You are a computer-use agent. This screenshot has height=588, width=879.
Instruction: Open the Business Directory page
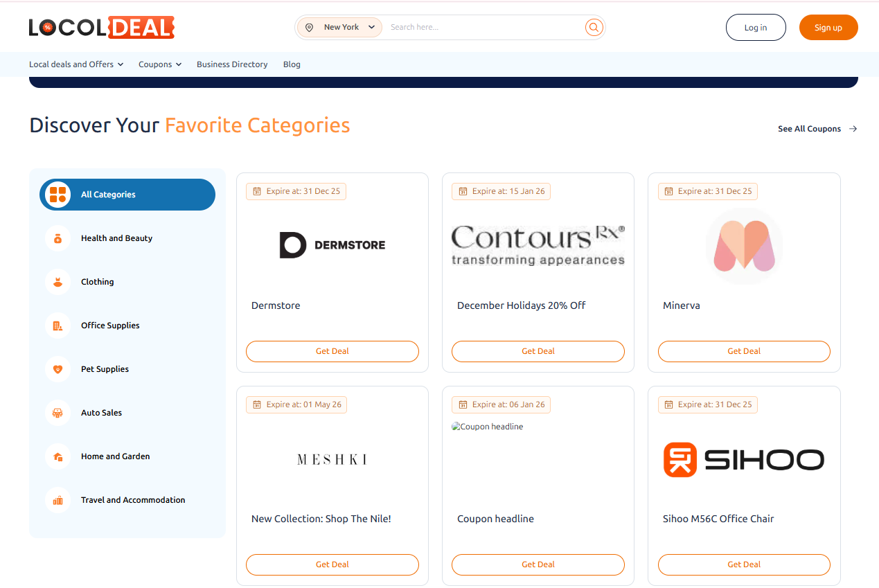[231, 64]
